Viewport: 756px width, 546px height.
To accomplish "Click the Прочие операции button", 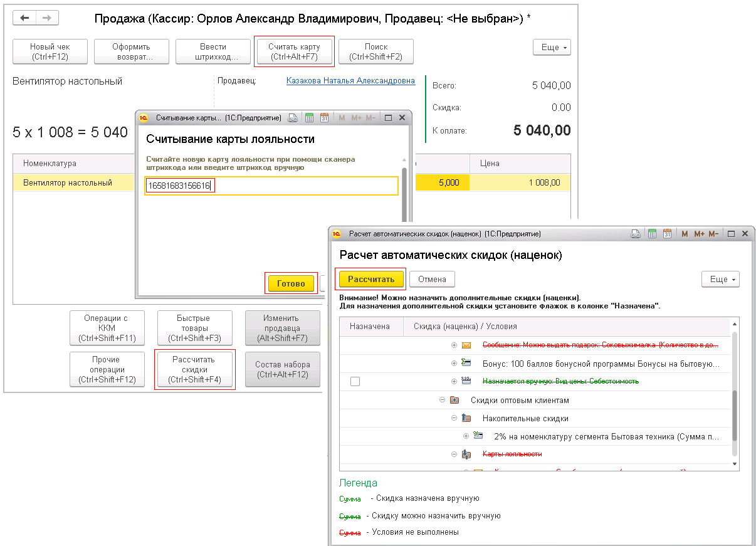I will [x=107, y=370].
